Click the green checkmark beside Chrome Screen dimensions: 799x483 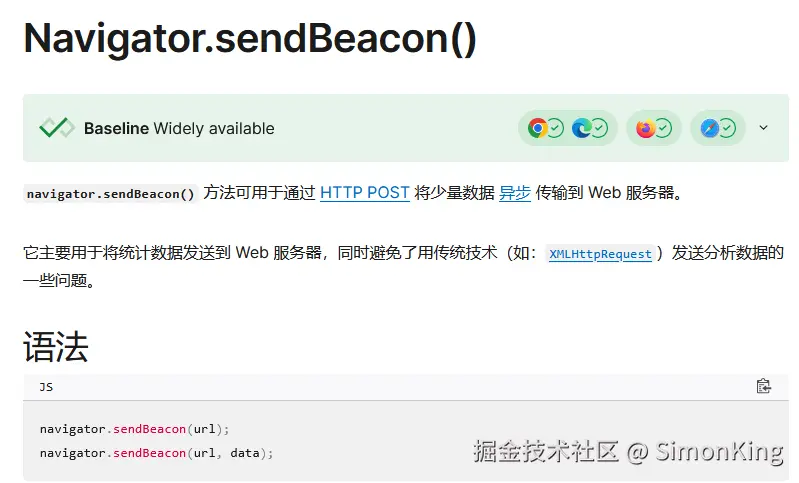(555, 128)
